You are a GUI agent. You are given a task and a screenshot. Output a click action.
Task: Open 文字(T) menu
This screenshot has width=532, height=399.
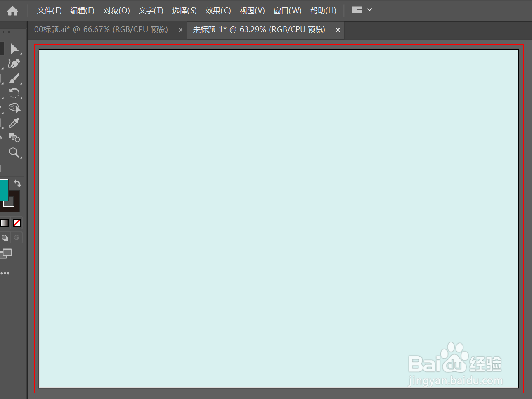pos(151,11)
